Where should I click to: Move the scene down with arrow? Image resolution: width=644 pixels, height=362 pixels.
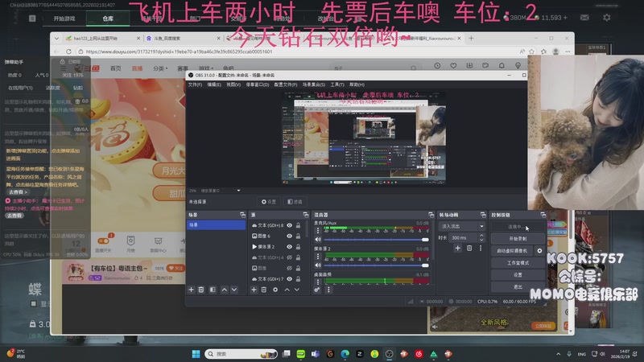(x=234, y=290)
